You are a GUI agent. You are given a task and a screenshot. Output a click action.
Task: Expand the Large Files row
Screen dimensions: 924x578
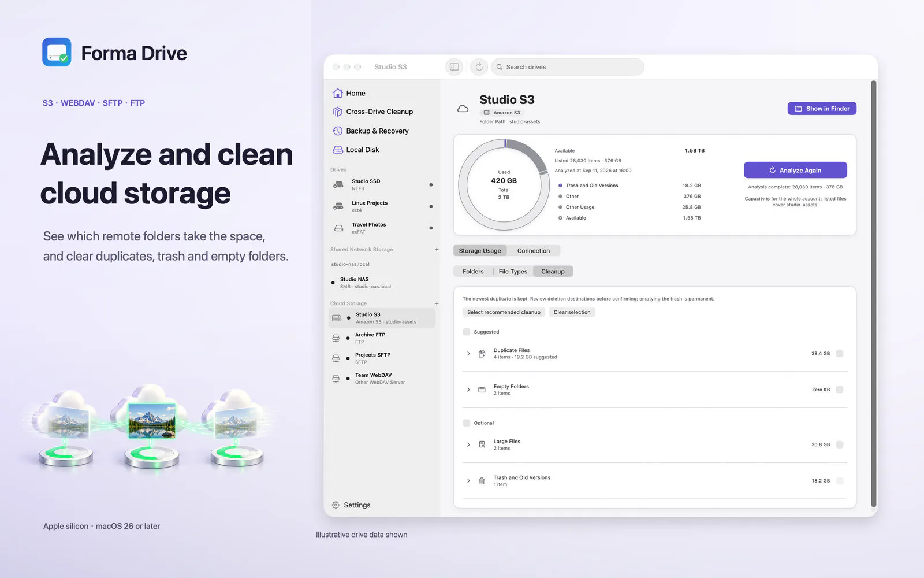[x=468, y=444]
